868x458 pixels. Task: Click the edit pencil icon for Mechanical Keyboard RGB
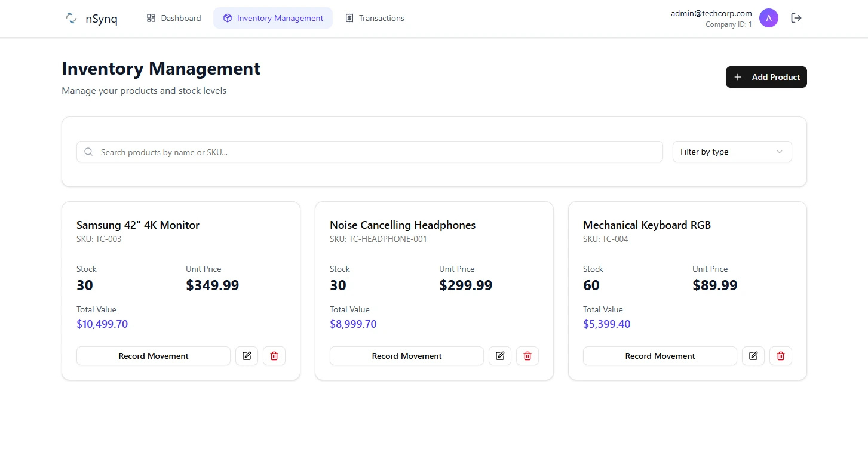(x=753, y=355)
